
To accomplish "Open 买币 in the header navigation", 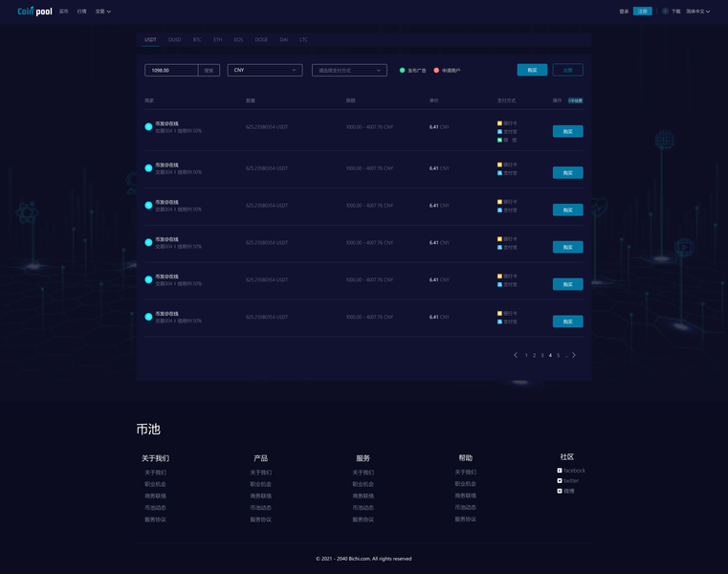I will click(x=63, y=11).
